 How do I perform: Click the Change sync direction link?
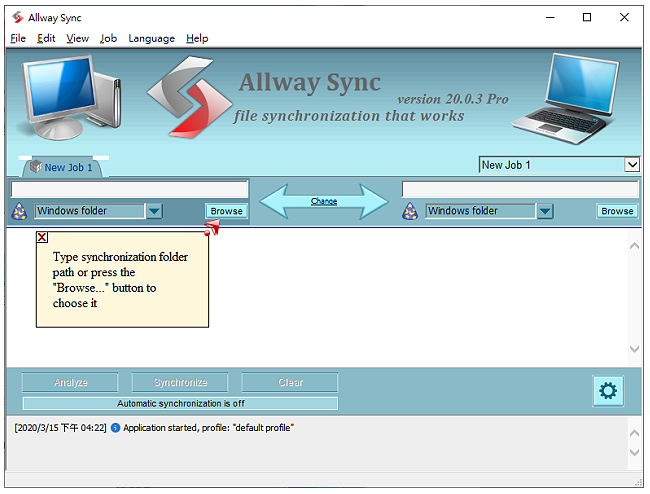(x=324, y=201)
